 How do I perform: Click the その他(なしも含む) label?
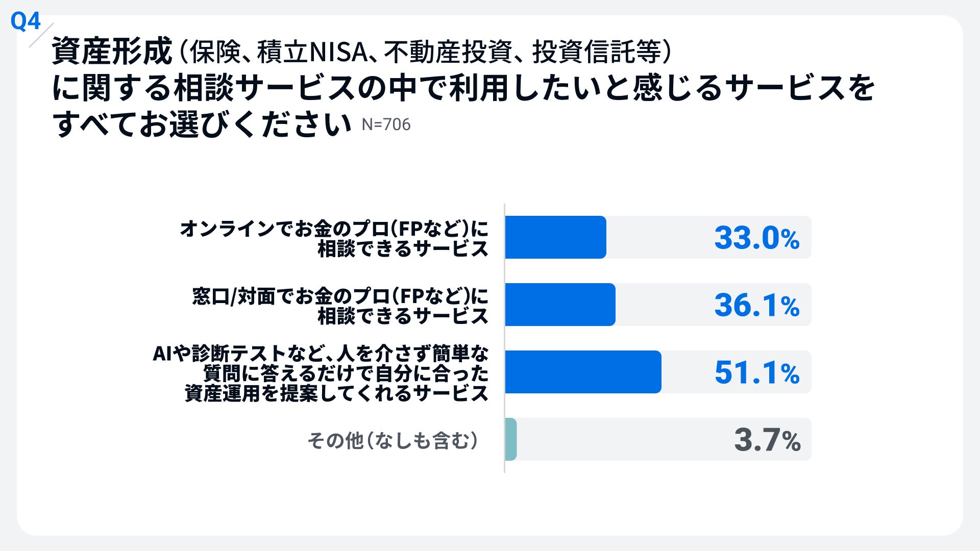click(393, 440)
